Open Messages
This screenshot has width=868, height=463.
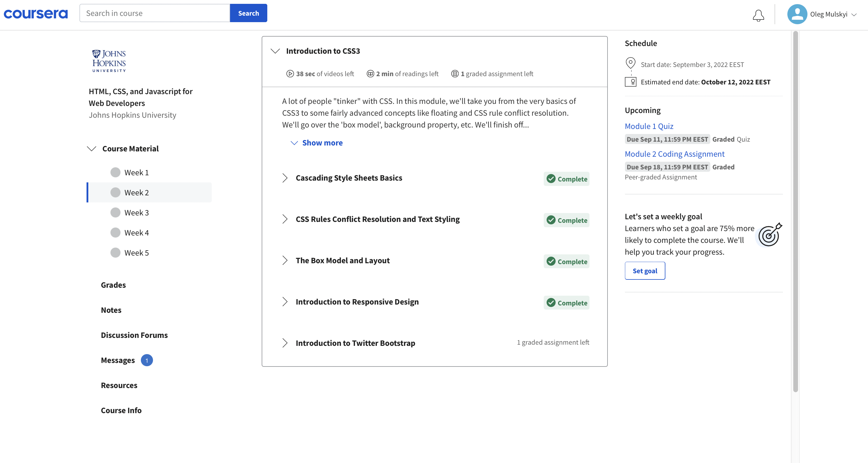click(x=118, y=360)
